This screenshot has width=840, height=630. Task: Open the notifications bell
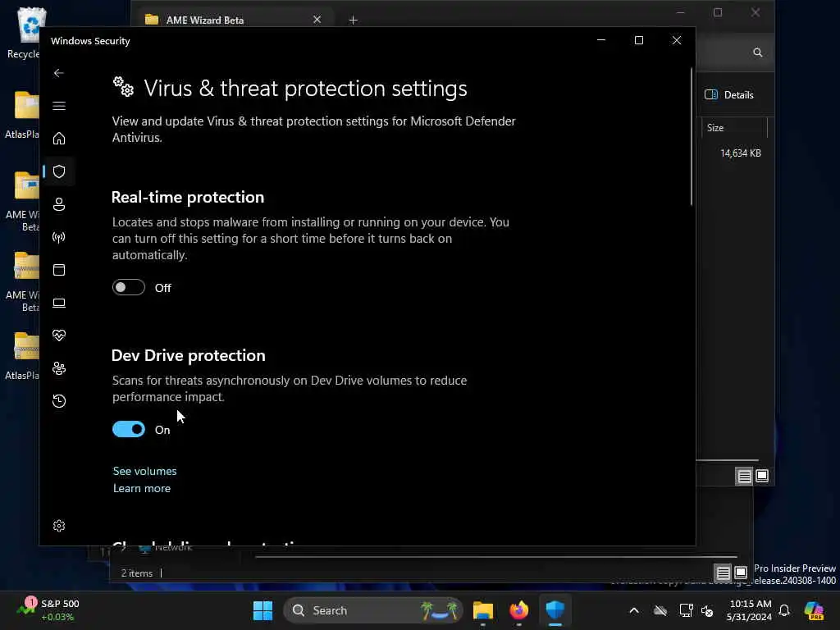click(784, 610)
